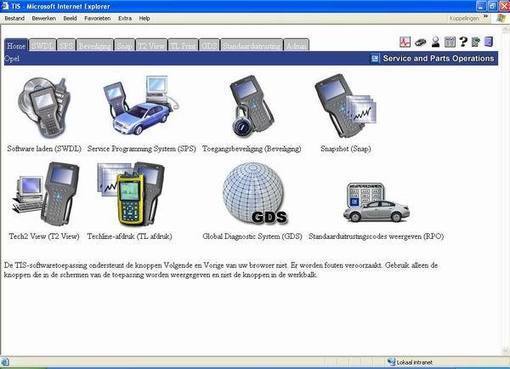Click the Tech2 View (T2 View) label

44,236
